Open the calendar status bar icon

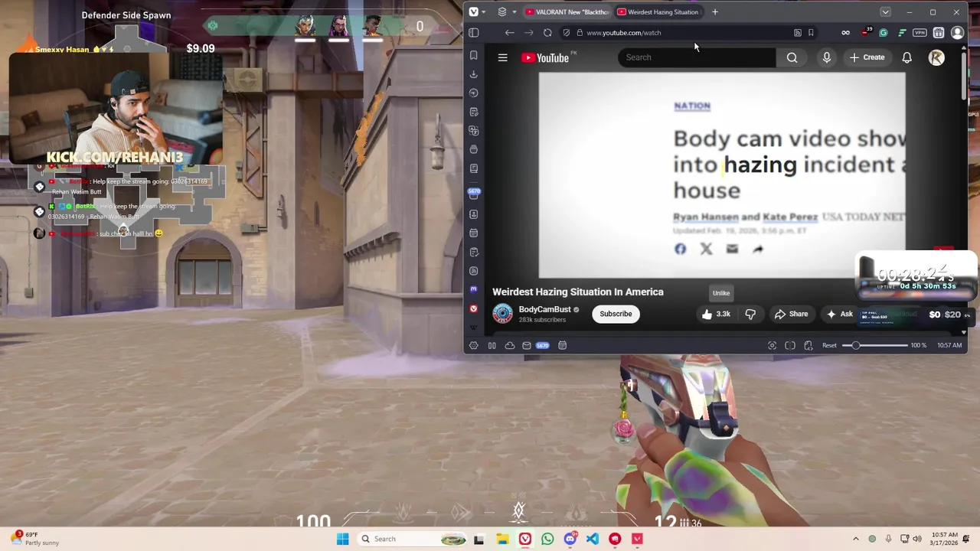tap(562, 346)
